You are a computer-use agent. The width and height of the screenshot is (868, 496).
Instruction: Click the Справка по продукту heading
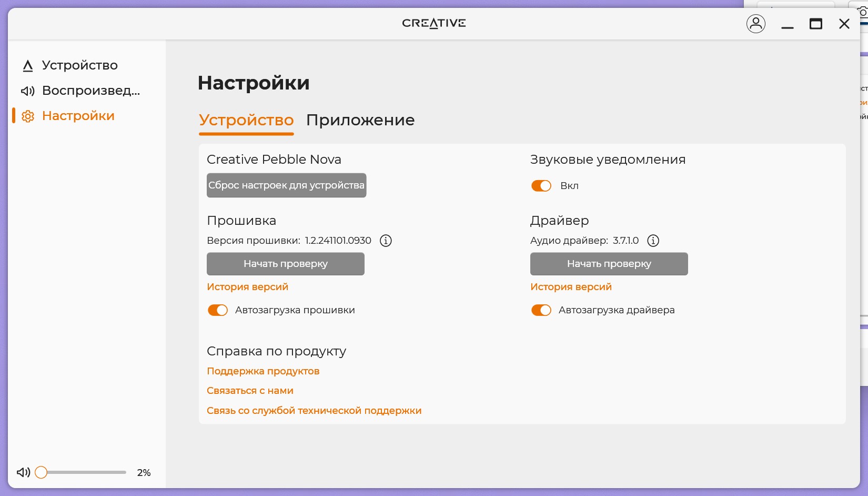click(x=277, y=351)
